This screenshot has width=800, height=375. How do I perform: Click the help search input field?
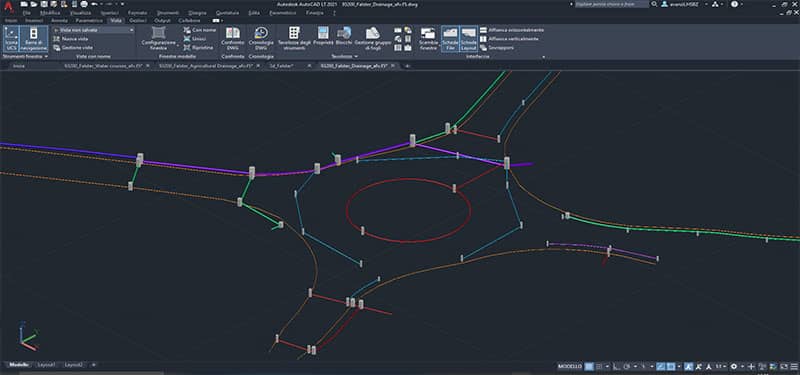click(612, 4)
